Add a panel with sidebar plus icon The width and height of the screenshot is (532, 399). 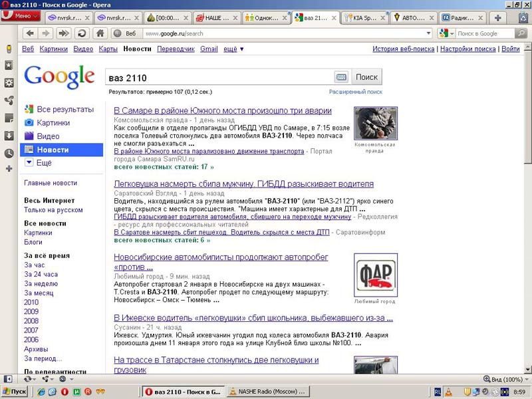coord(9,169)
